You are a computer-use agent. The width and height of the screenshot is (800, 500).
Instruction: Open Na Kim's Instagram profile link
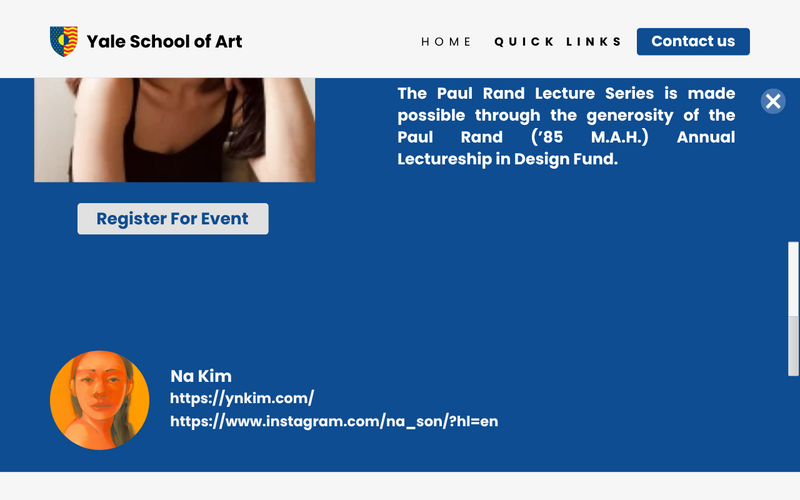[334, 421]
